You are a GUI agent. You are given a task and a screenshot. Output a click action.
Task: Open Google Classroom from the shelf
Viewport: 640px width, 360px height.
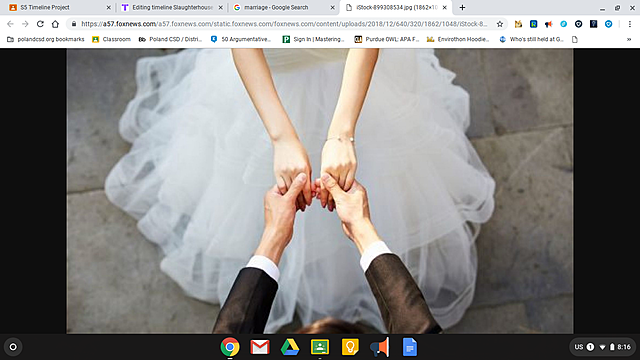coord(320,347)
